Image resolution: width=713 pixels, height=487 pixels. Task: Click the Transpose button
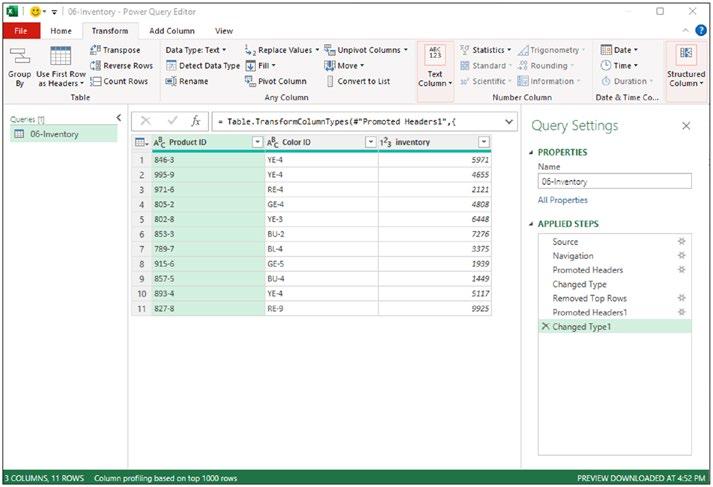coord(121,50)
